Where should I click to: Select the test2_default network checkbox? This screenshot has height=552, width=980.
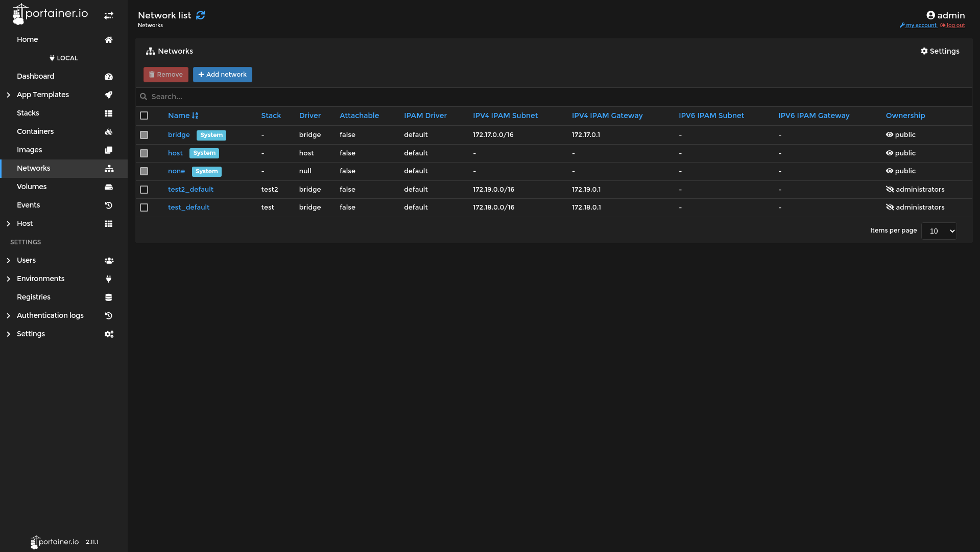click(144, 190)
